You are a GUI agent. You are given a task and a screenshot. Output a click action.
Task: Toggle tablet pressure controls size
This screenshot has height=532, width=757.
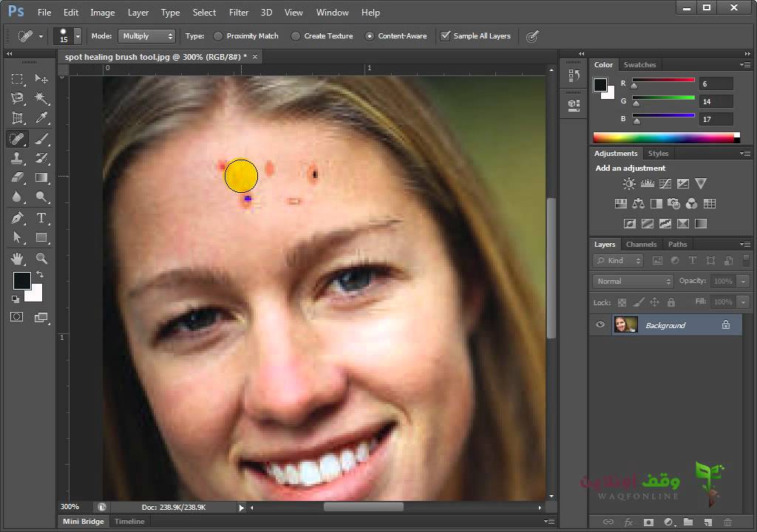pos(532,36)
